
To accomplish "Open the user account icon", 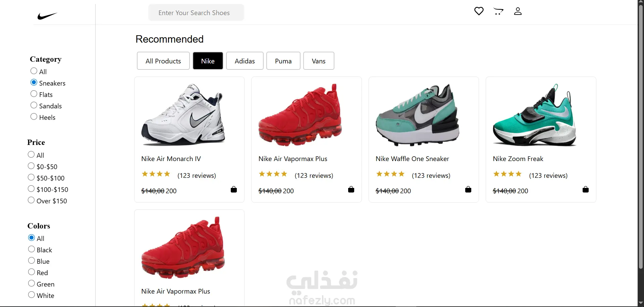I will coord(518,11).
